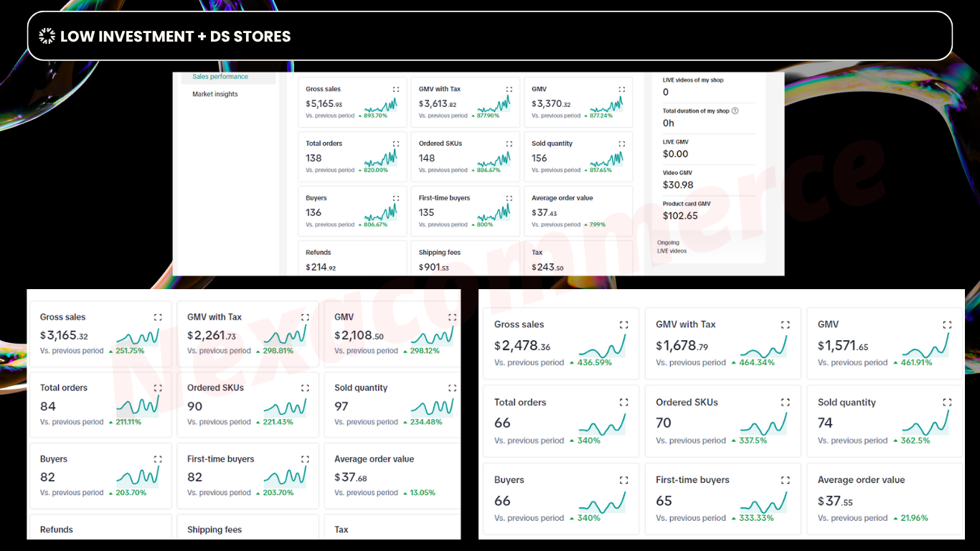
Task: Expand the Total orders card showing 138
Action: (x=396, y=144)
